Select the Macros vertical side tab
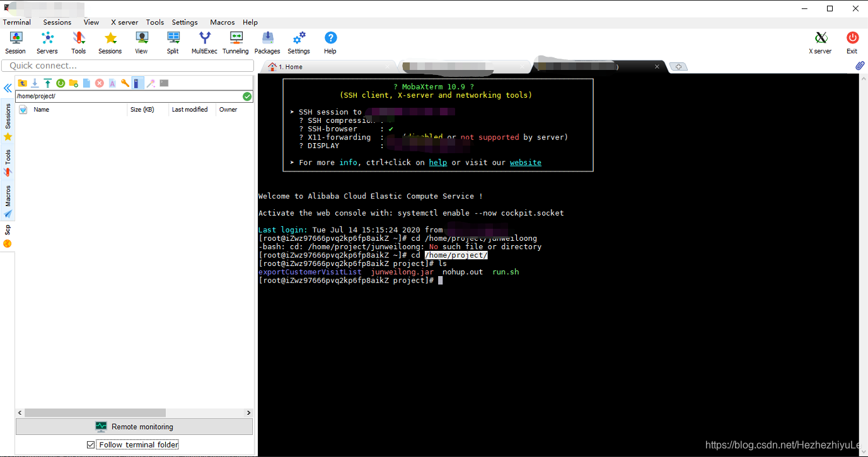 point(8,202)
